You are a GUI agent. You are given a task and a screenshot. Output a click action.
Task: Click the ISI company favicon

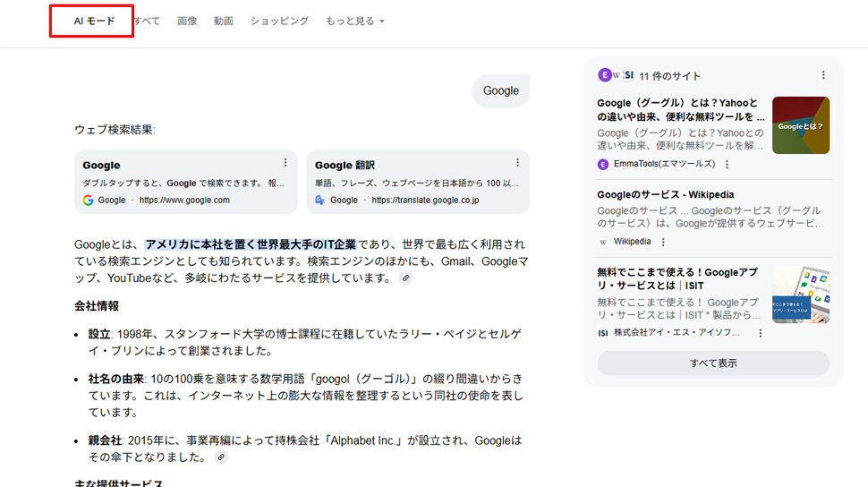click(603, 333)
